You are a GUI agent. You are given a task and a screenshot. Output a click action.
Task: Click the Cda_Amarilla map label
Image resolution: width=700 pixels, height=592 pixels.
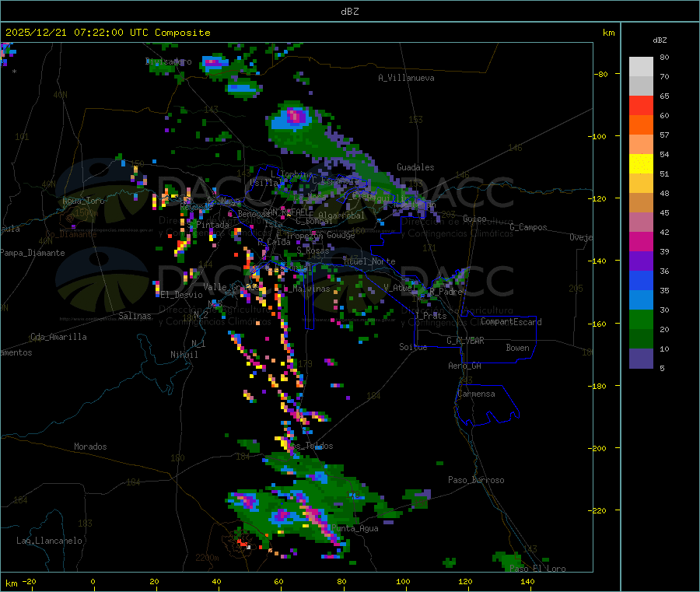[58, 337]
